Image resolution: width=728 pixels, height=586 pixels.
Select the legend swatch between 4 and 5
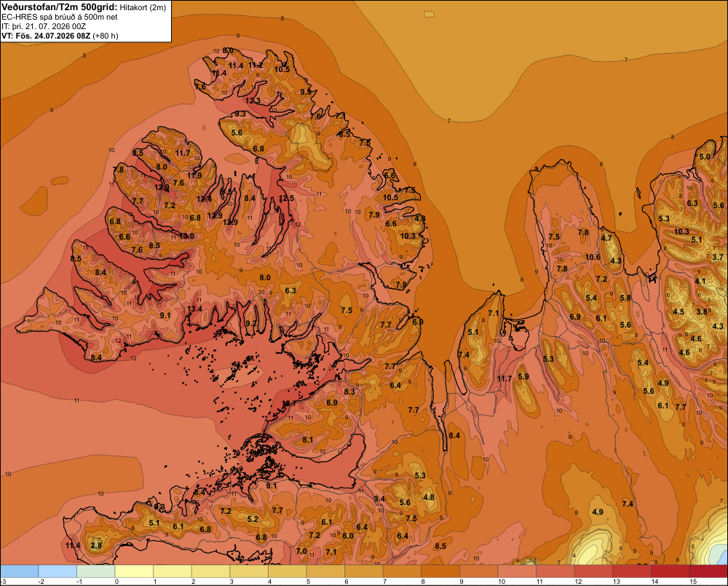point(288,571)
